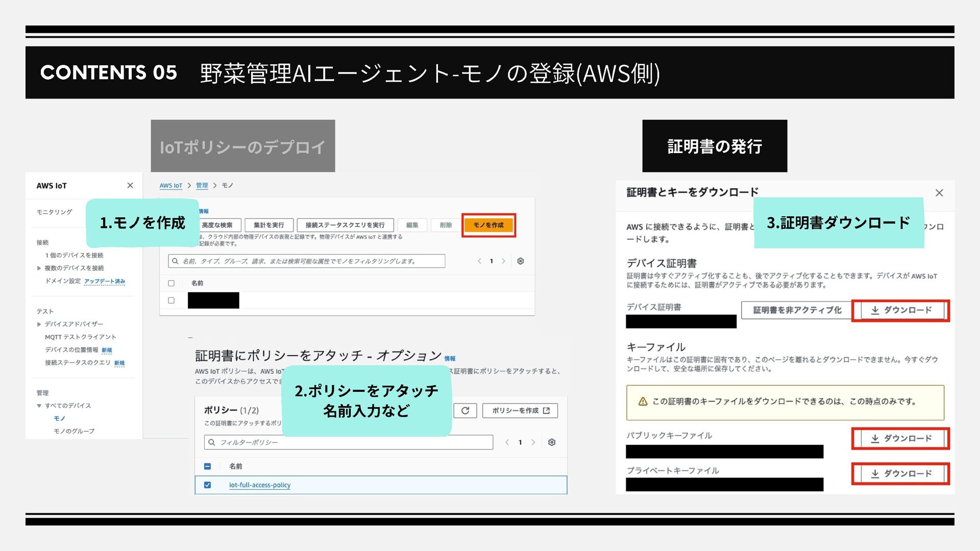Click the policy list refresh icon button

[x=465, y=411]
